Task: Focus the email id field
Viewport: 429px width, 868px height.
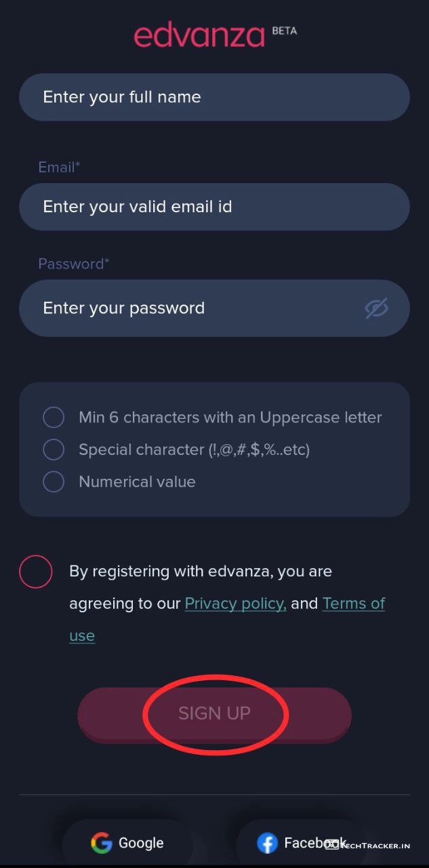Action: [214, 207]
